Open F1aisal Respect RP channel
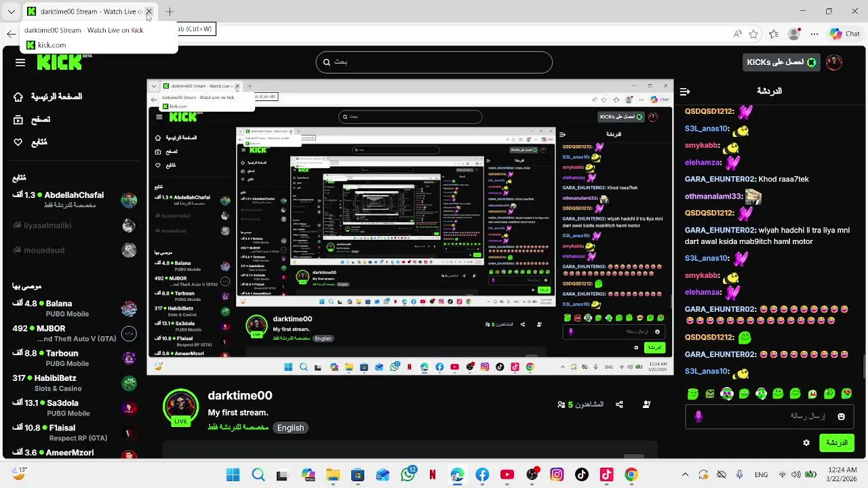The image size is (868, 488). [75, 432]
